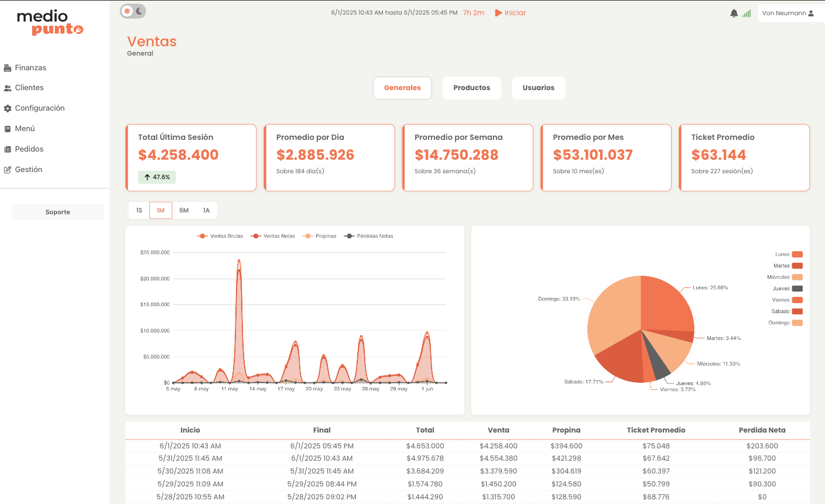Click the Clientes people icon
The image size is (825, 504).
(x=8, y=88)
